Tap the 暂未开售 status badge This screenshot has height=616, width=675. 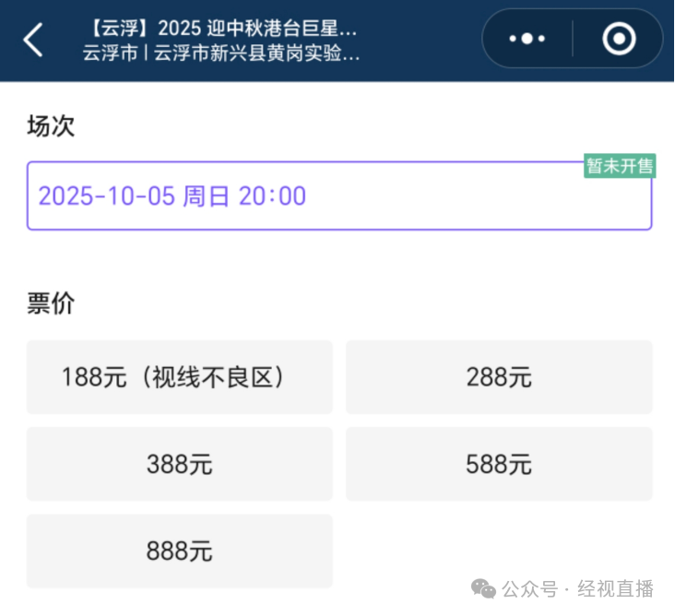[620, 166]
